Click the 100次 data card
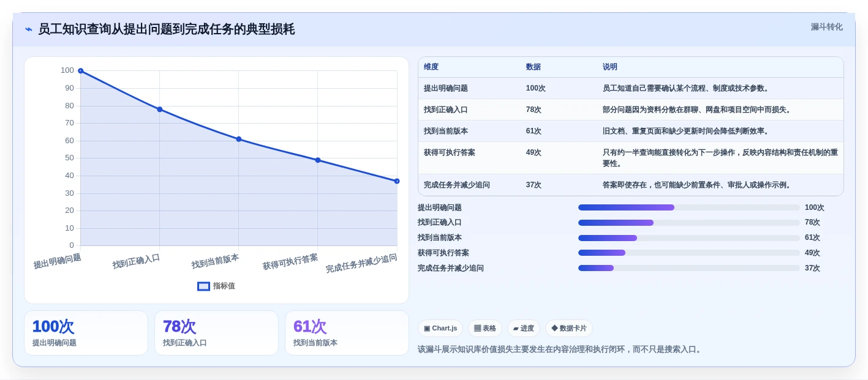Viewport: 868px width, 380px height. pyautogui.click(x=86, y=333)
